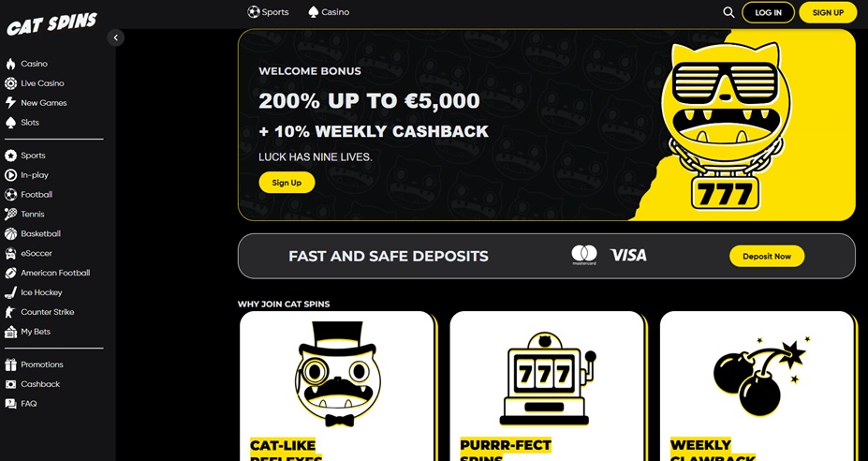Open the FAQ chat icon

(x=10, y=403)
